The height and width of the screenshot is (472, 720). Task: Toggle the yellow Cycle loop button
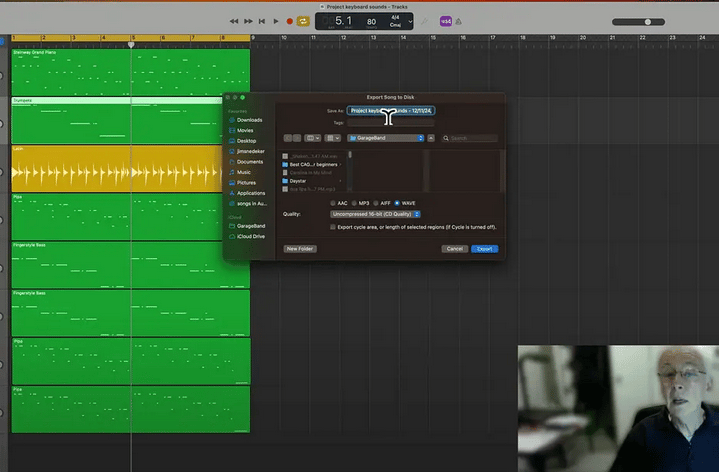303,21
